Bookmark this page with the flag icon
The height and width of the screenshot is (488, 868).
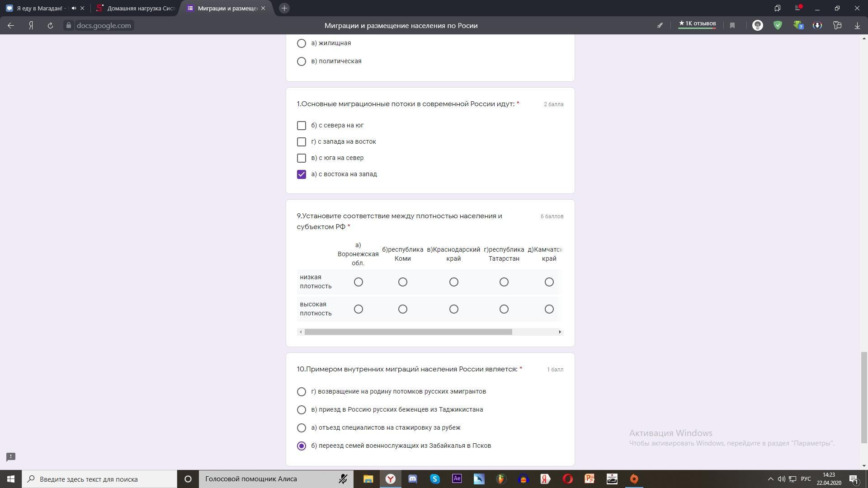732,26
